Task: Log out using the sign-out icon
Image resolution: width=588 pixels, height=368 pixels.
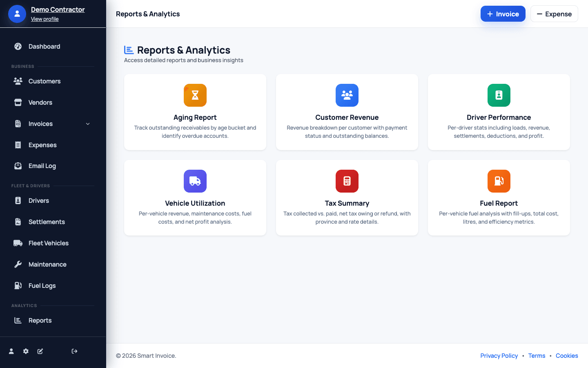Action: click(x=74, y=351)
